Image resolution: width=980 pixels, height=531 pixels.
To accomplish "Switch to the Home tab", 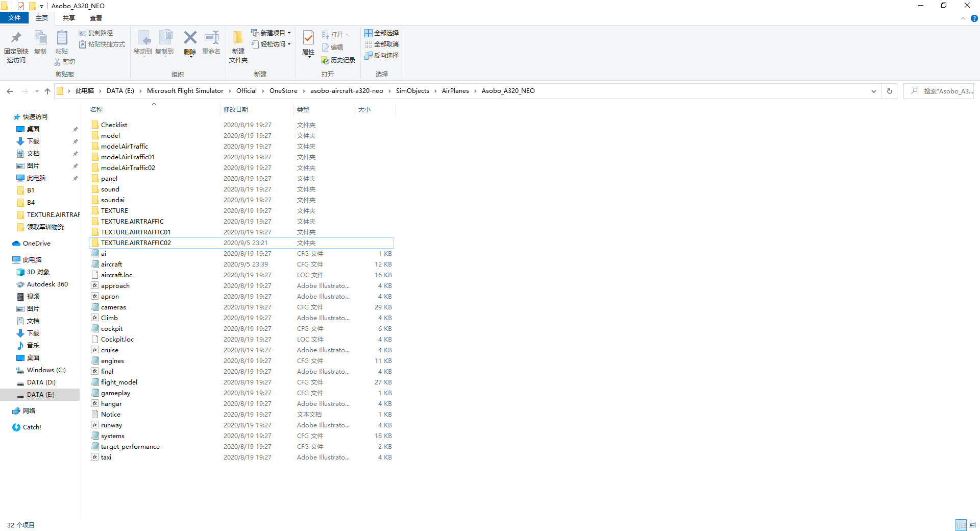I will coord(42,18).
